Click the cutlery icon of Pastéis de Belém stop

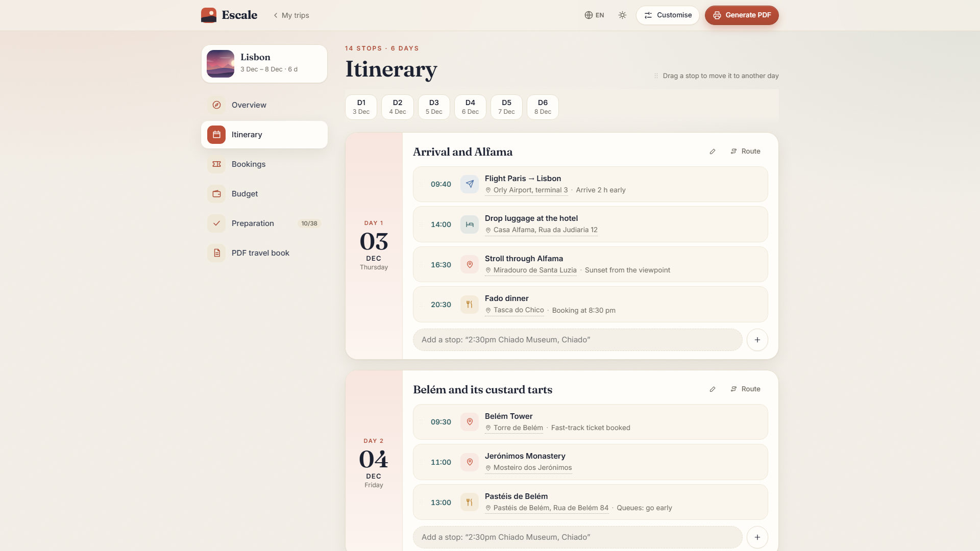pos(470,503)
